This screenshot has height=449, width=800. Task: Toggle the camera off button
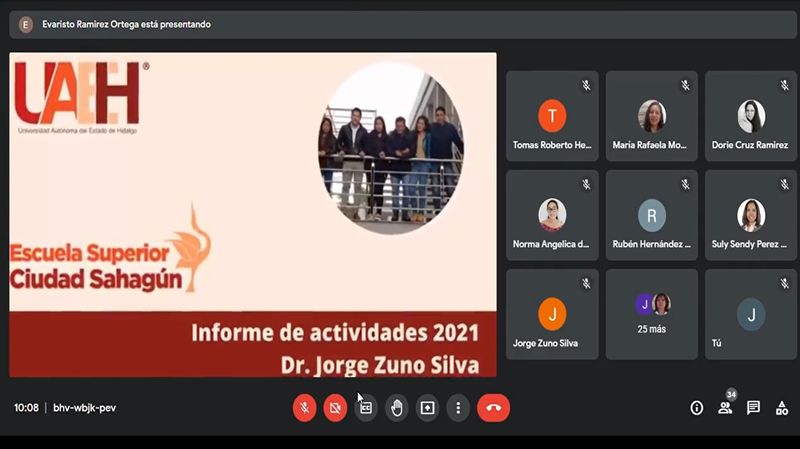(335, 408)
